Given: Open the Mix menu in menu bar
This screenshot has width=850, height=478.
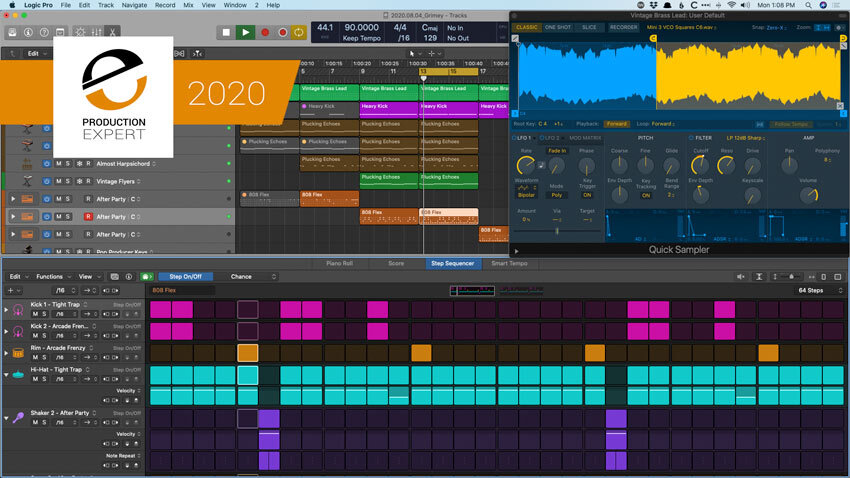Looking at the screenshot, I should pyautogui.click(x=188, y=5).
